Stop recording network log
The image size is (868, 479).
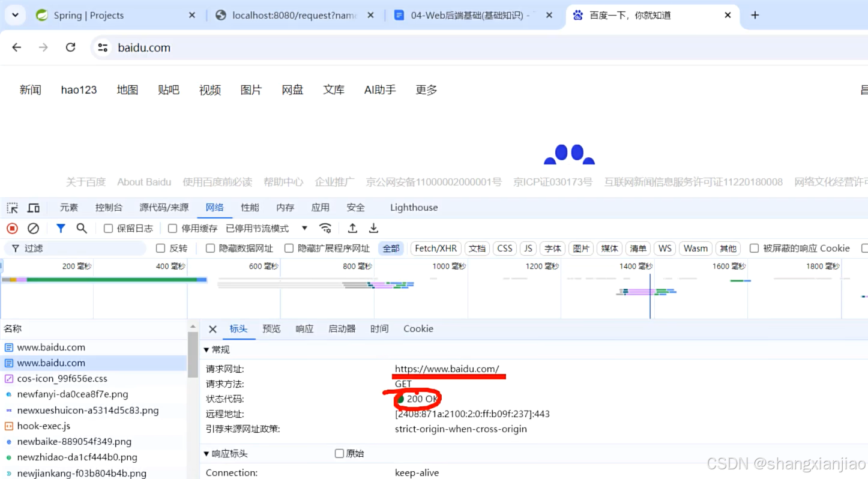click(x=12, y=228)
